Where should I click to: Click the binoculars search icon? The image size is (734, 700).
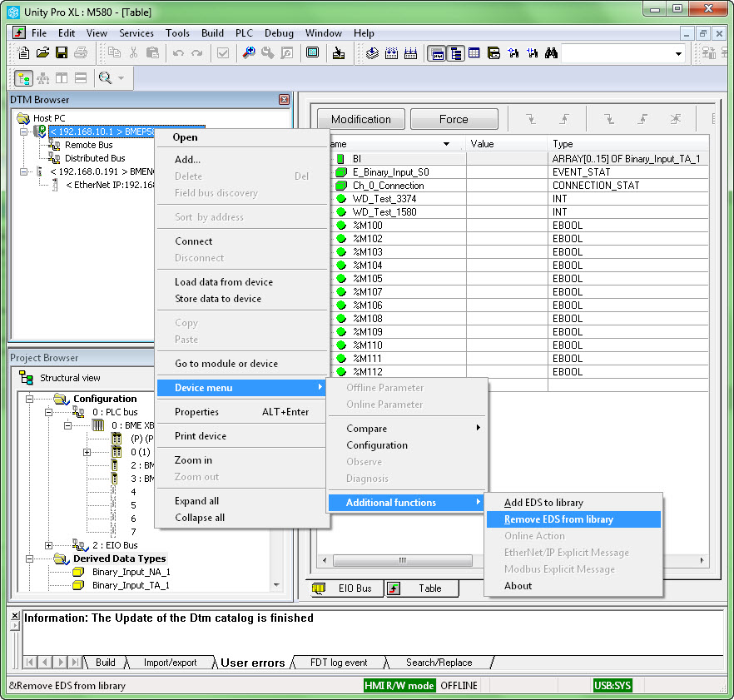point(551,53)
